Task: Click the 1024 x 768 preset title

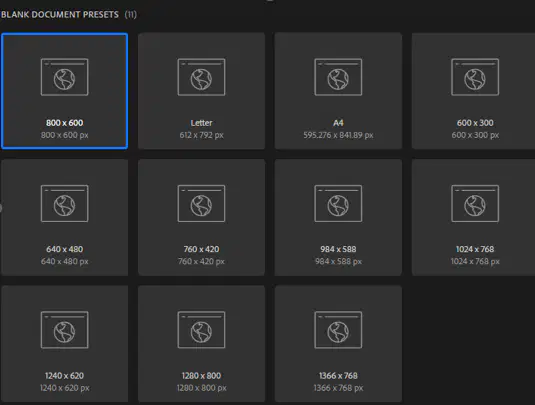Action: click(475, 249)
